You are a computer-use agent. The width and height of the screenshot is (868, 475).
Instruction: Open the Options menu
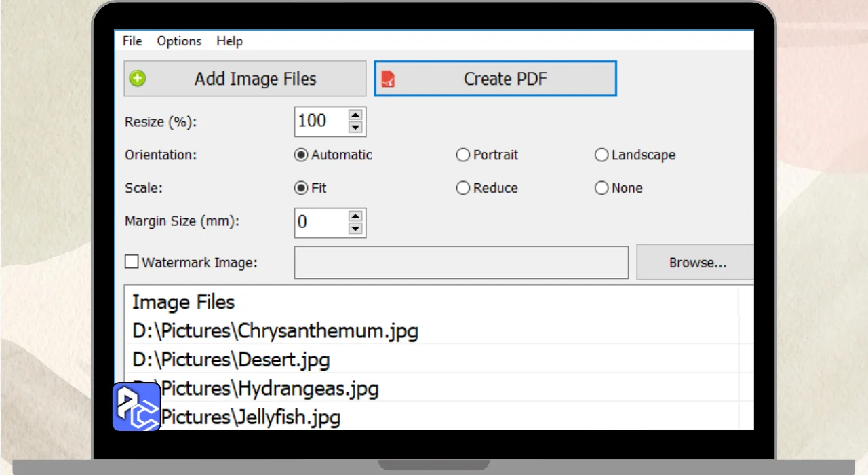[179, 41]
